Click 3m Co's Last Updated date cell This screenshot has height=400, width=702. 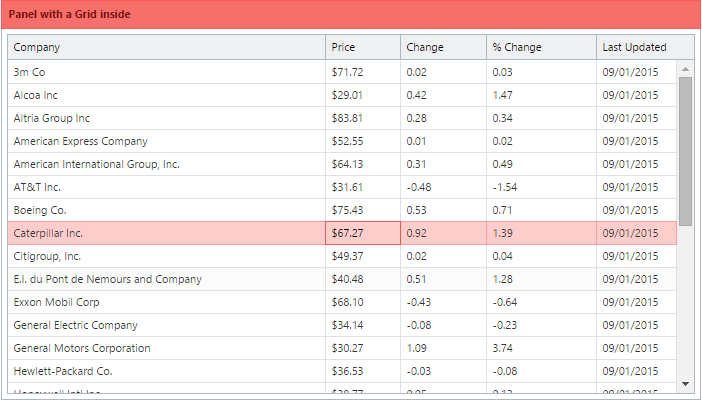pos(636,72)
